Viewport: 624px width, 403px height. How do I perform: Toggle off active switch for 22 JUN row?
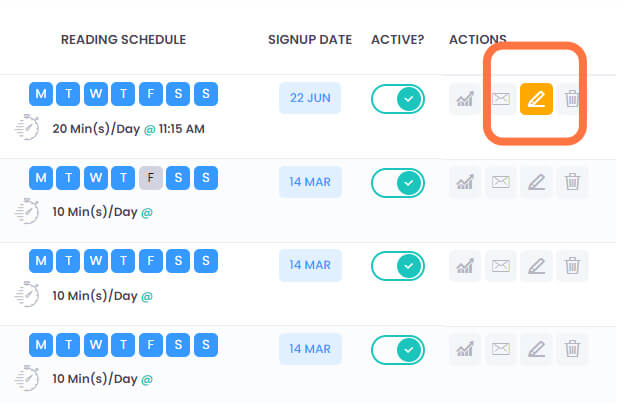[398, 99]
